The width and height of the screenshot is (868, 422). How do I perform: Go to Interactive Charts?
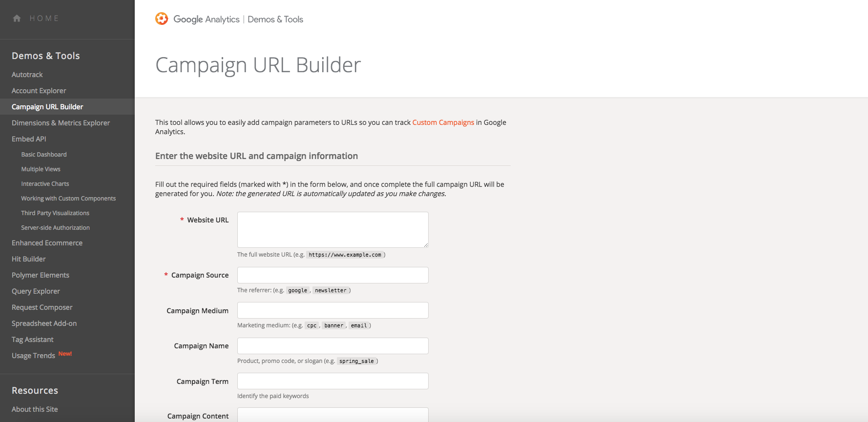(x=45, y=184)
